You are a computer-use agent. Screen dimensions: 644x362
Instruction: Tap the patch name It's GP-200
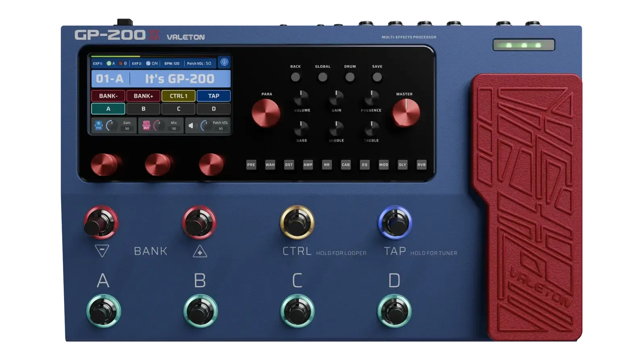(180, 79)
